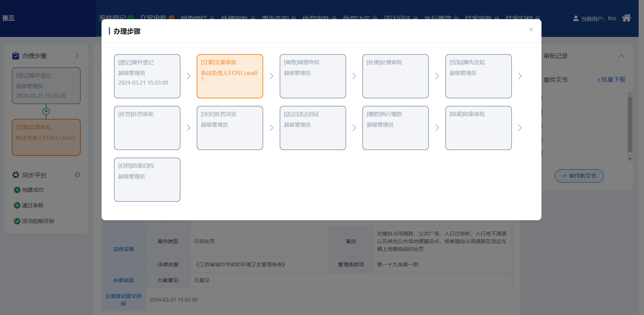Click the green step connector node
This screenshot has height=315, width=644.
pos(46,111)
